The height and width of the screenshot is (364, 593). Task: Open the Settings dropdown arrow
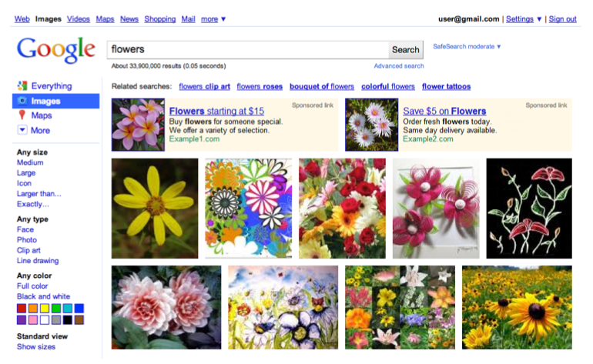pyautogui.click(x=539, y=19)
